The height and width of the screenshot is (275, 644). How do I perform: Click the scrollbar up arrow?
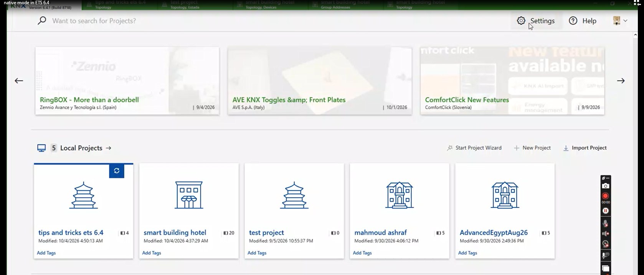(635, 35)
